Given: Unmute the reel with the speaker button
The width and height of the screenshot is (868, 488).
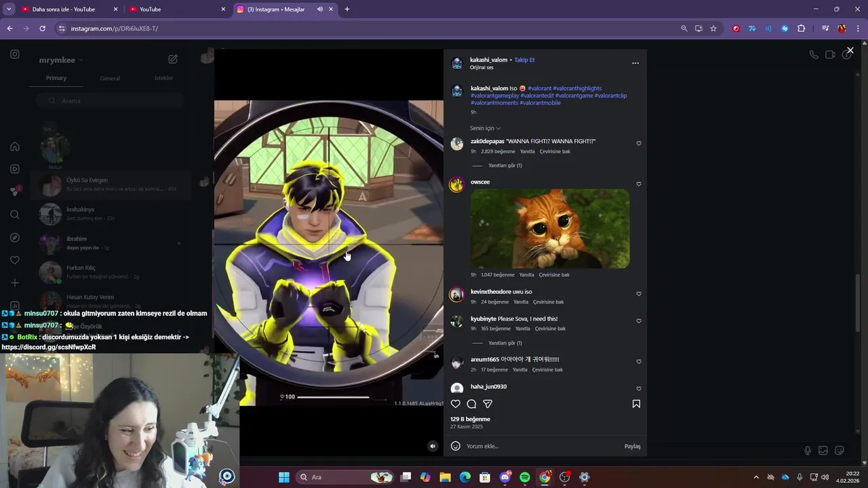Looking at the screenshot, I should pyautogui.click(x=433, y=446).
